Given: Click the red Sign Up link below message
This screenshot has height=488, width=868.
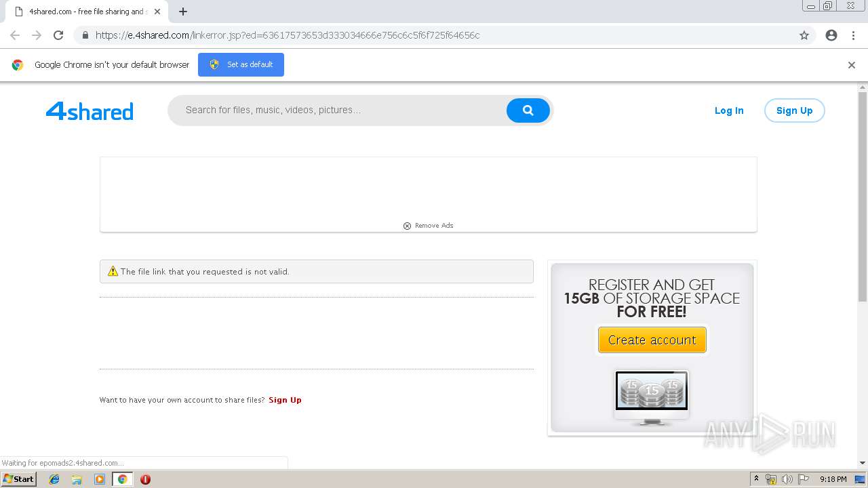Looking at the screenshot, I should click(285, 400).
